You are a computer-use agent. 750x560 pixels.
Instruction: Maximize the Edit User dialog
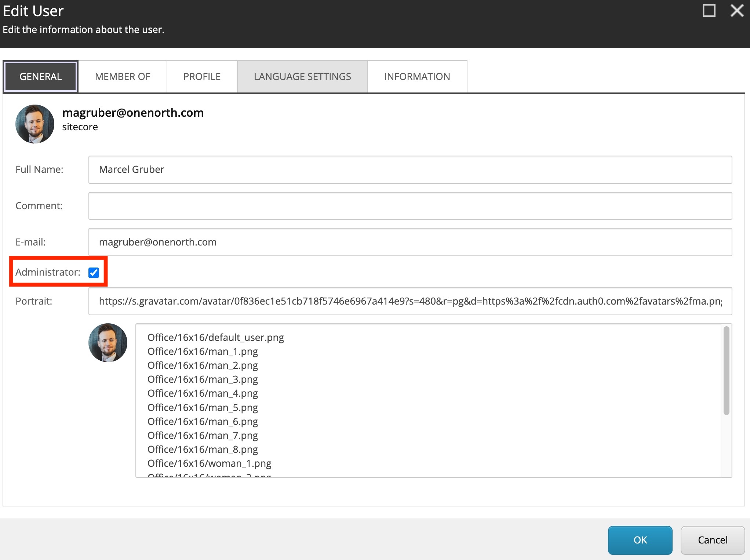709,11
